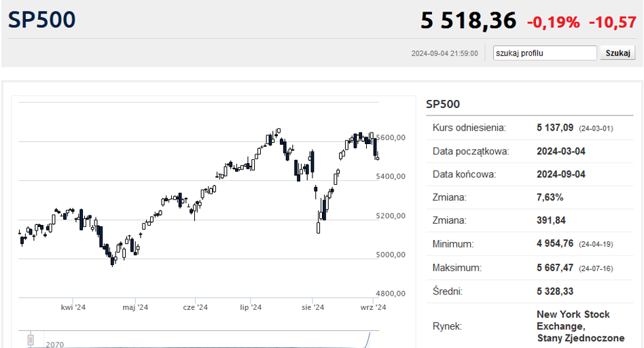Screen dimensions: 644x348
Task: Click the 2070 label in the chart navigator
Action: tap(54, 345)
